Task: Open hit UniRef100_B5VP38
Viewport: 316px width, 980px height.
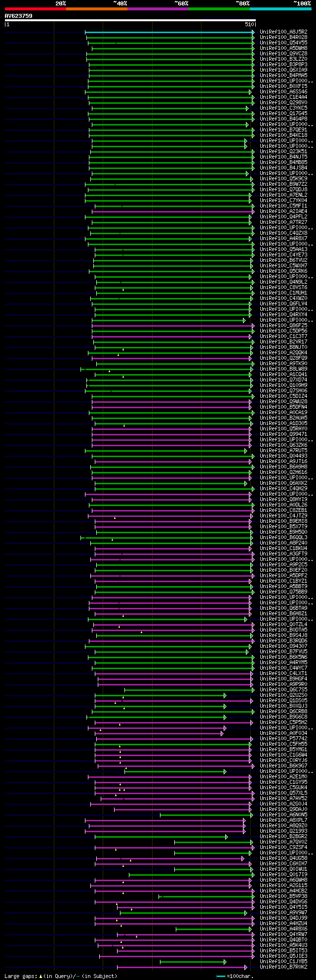Action: [284, 896]
